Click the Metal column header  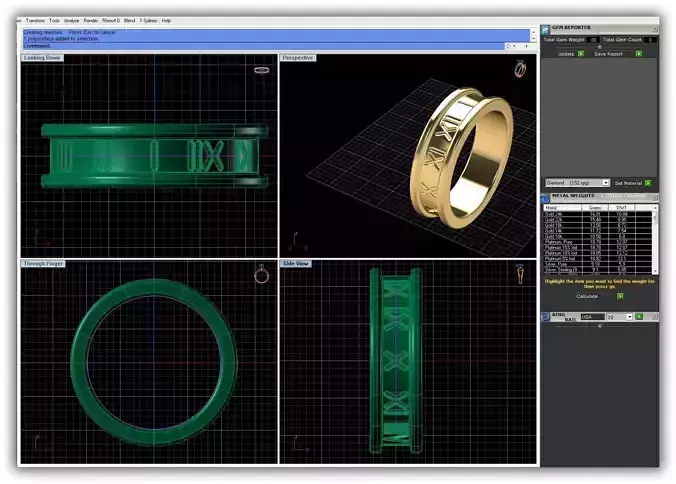pos(562,208)
